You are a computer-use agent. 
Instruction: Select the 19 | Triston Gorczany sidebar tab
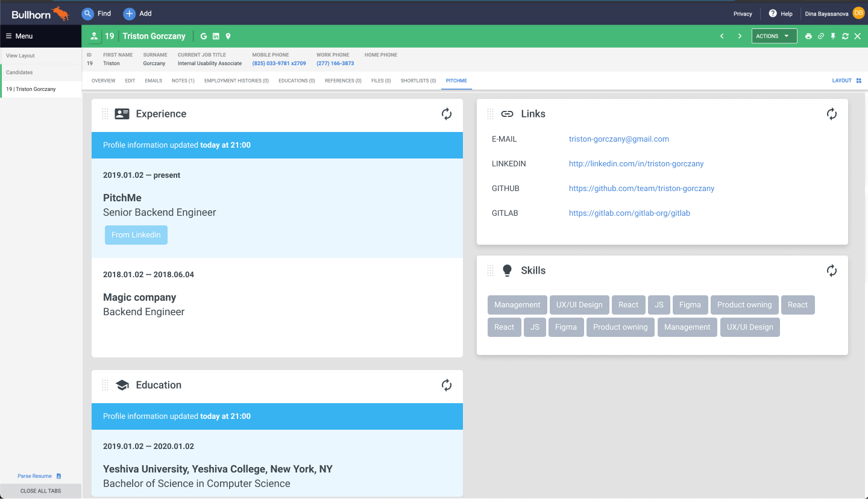click(41, 89)
